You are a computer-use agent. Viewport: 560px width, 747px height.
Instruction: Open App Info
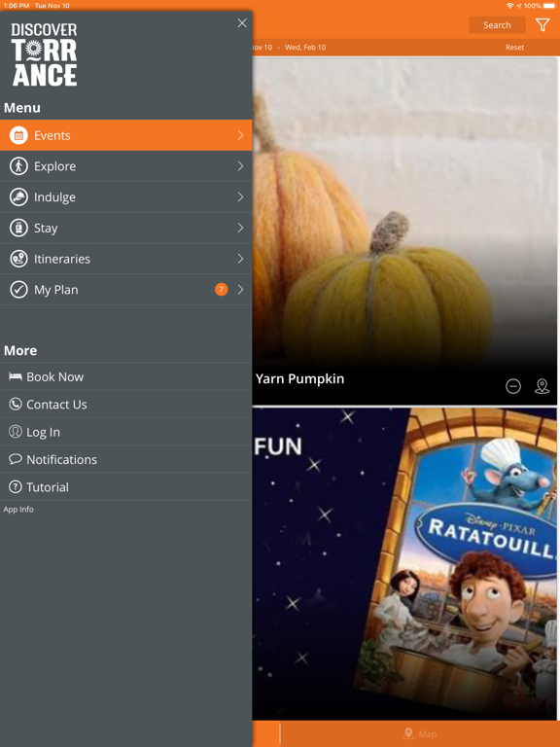click(x=18, y=510)
